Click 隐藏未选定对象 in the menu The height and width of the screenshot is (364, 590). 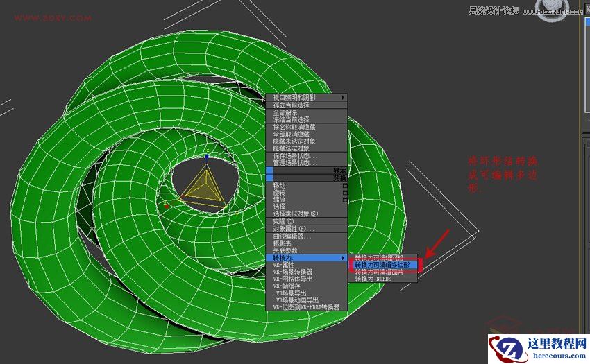[307, 141]
